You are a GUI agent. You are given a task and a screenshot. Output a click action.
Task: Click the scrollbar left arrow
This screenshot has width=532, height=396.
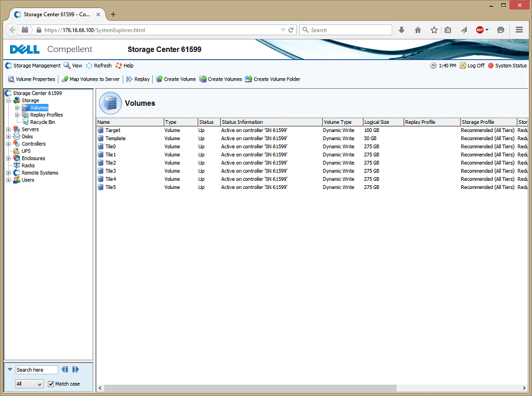pyautogui.click(x=100, y=388)
